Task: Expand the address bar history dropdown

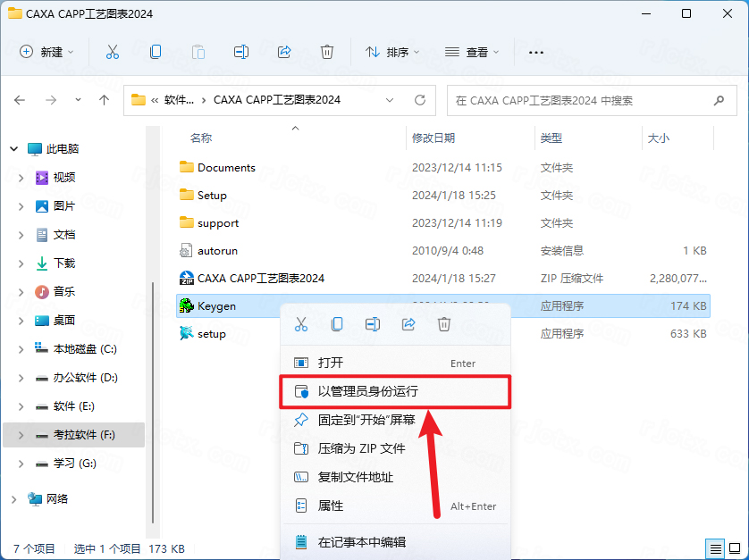Action: (390, 100)
